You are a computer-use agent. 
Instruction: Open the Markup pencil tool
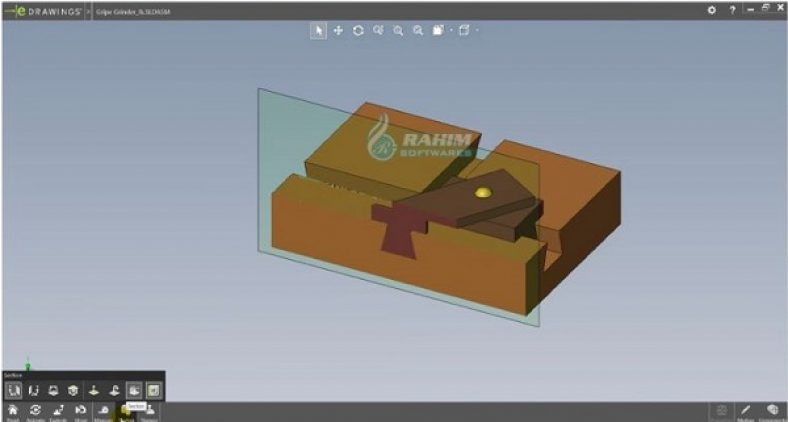coord(745,412)
